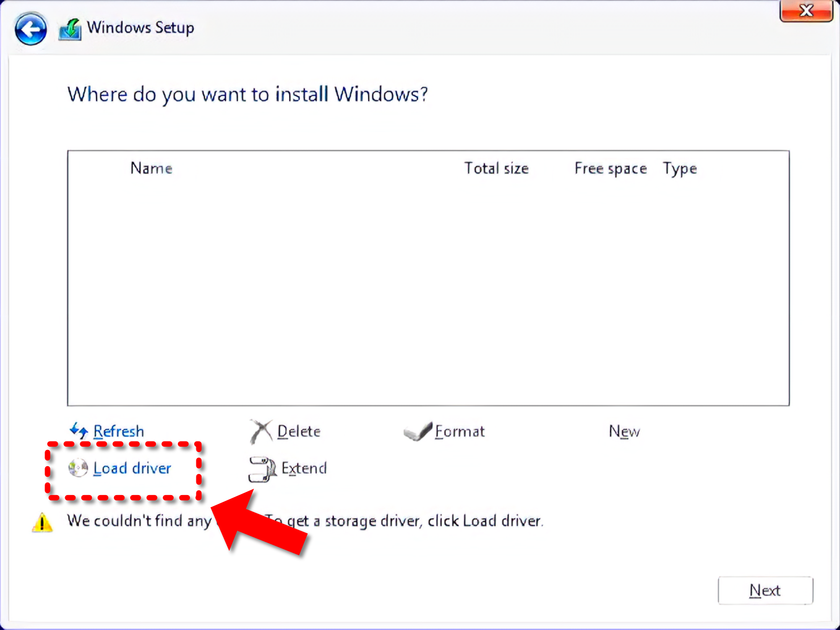This screenshot has width=840, height=630.
Task: Click the Delete X icon
Action: [x=261, y=431]
